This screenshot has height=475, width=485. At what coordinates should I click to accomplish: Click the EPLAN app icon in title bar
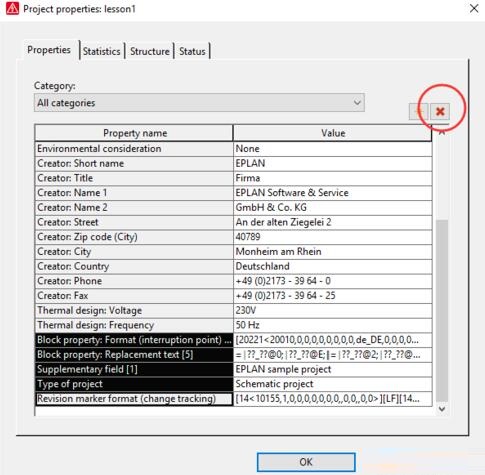coord(12,8)
